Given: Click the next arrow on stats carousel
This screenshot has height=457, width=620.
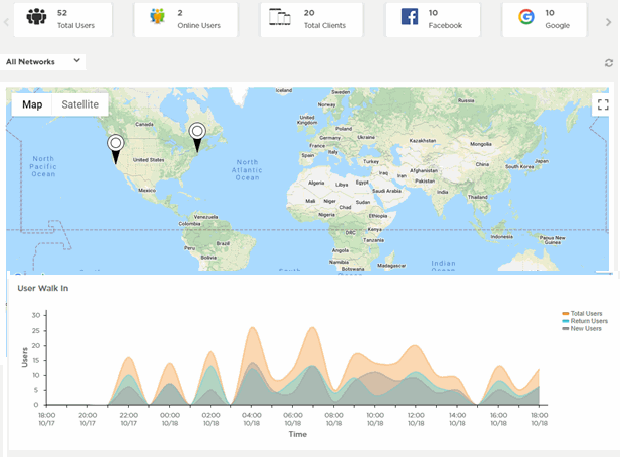Looking at the screenshot, I should 609,22.
